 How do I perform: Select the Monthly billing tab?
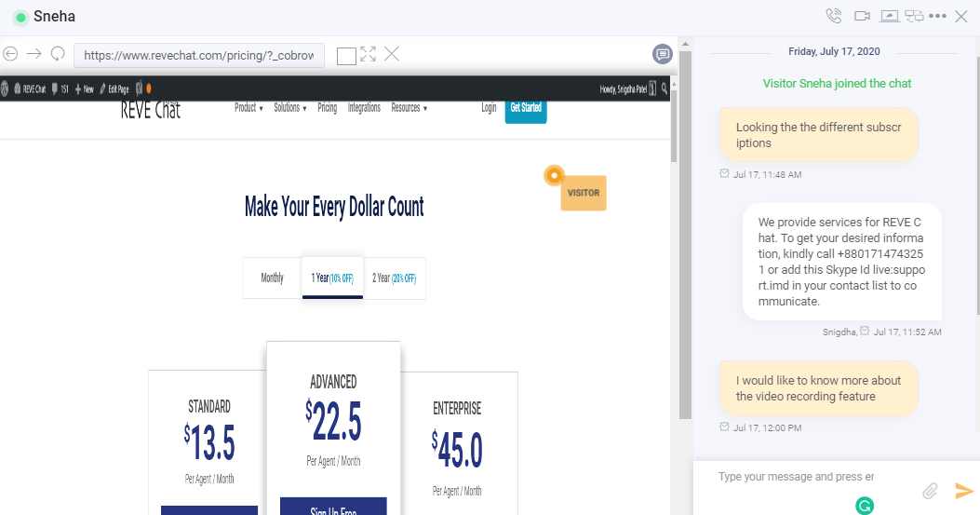point(272,278)
